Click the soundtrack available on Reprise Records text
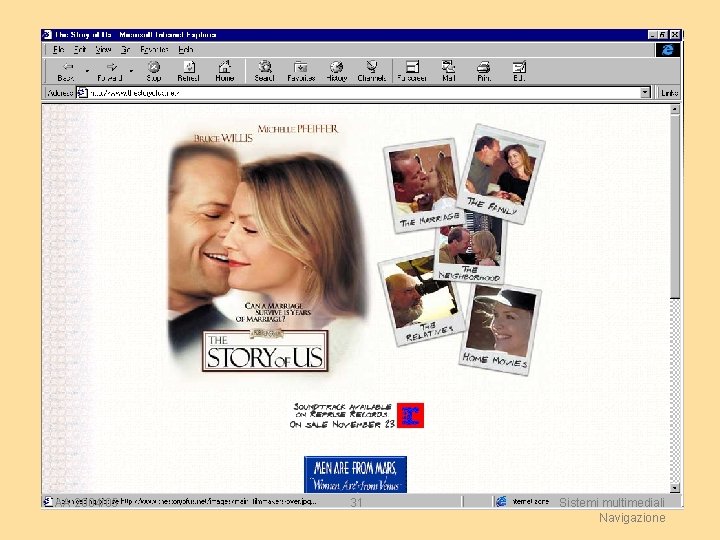The width and height of the screenshot is (720, 540). [342, 416]
